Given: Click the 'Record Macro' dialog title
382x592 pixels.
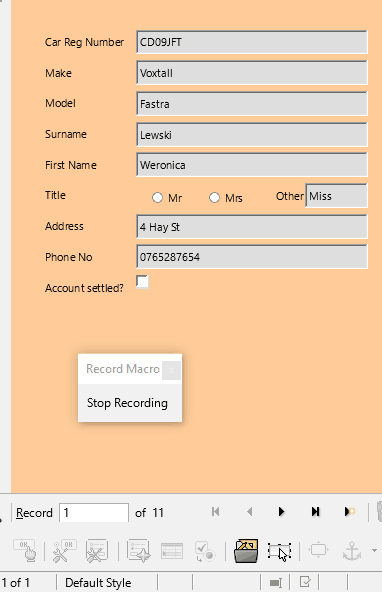Looking at the screenshot, I should pyautogui.click(x=123, y=369).
